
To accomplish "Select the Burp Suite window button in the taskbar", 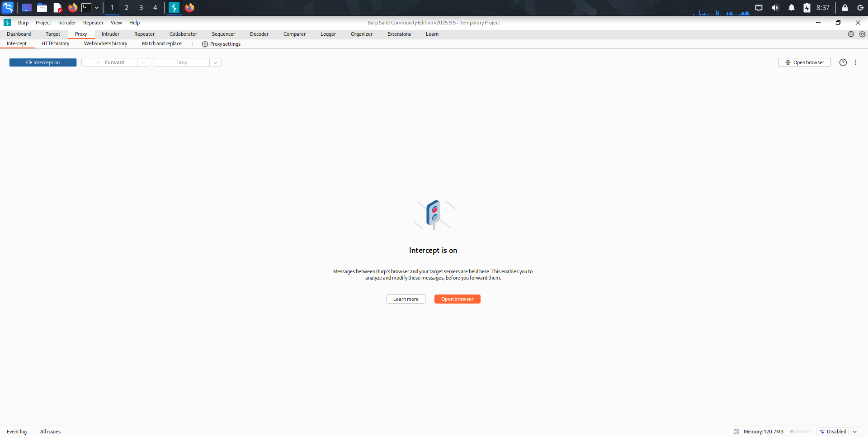I will coord(174,8).
